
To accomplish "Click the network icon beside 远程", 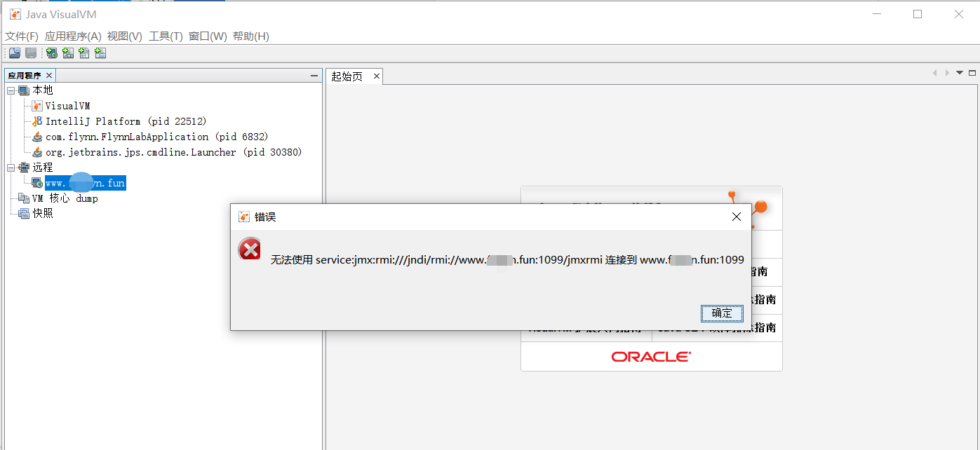I will 24,168.
